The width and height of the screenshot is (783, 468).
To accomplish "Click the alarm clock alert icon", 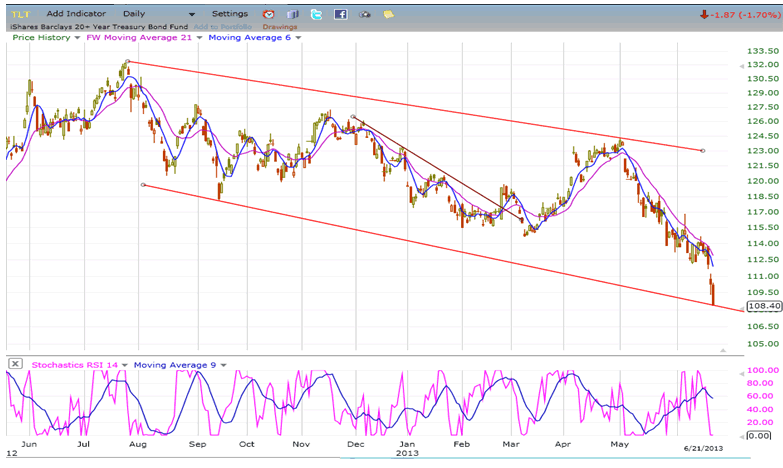I will pos(268,14).
